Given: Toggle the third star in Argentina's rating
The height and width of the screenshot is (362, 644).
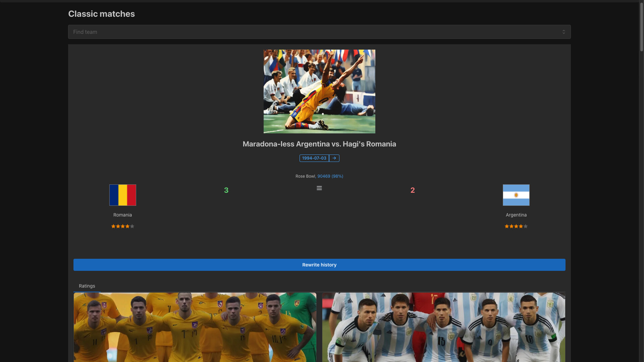Looking at the screenshot, I should pos(516,226).
